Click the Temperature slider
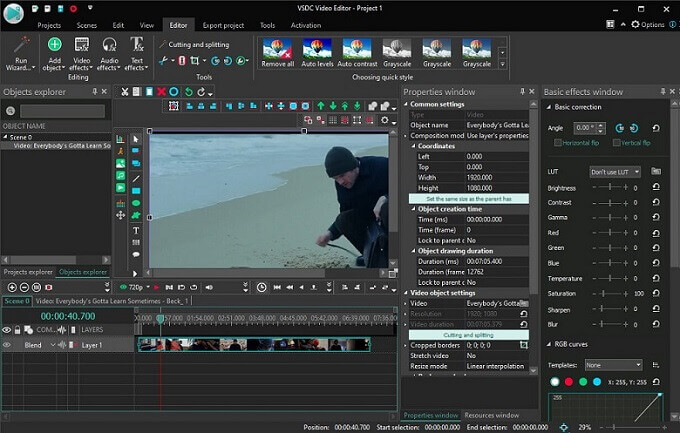Viewport: 680px width, 433px height. pos(610,279)
